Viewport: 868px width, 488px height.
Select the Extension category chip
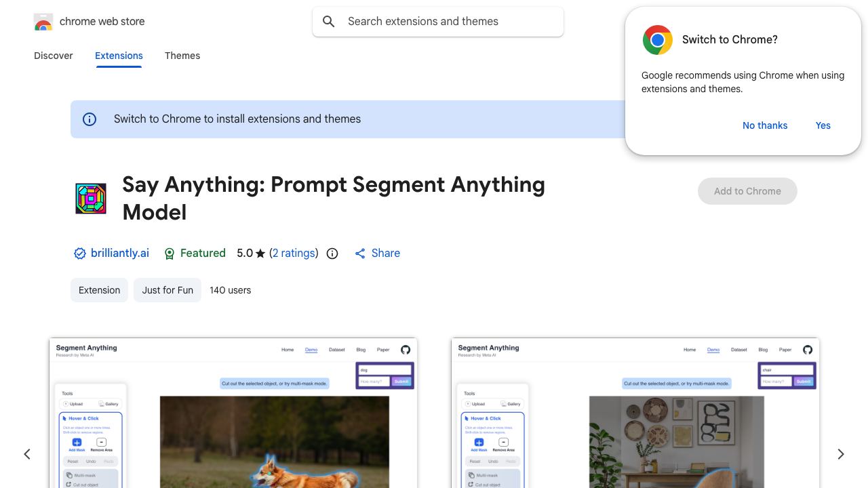(99, 290)
